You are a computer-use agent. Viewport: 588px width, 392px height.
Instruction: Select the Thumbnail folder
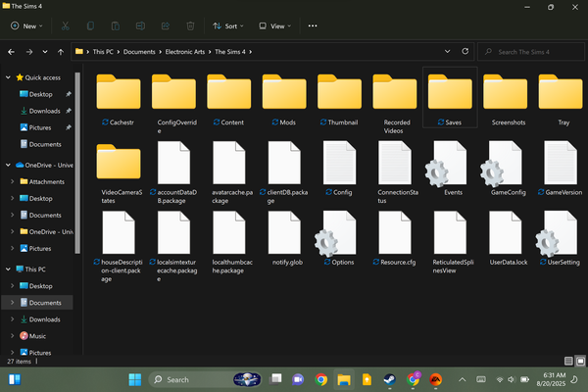[x=339, y=100]
